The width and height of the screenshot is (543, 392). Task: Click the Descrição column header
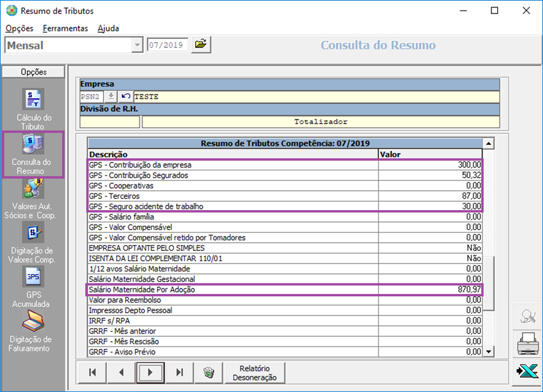pos(233,155)
